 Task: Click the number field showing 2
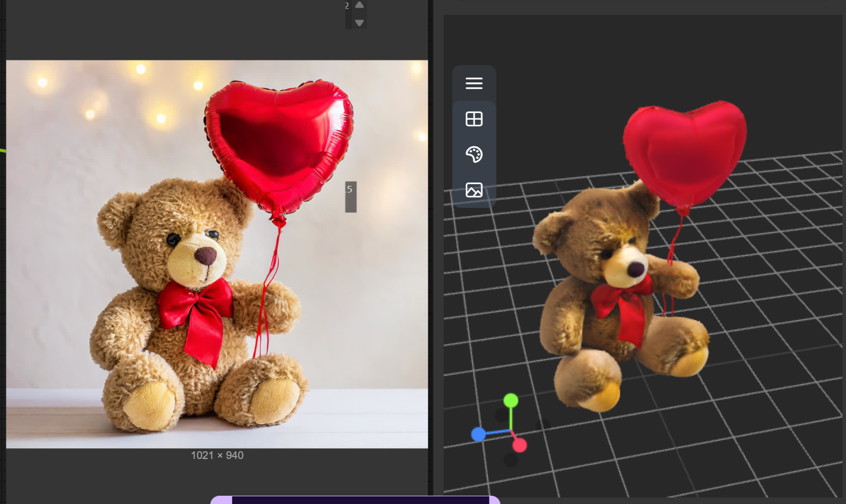347,6
